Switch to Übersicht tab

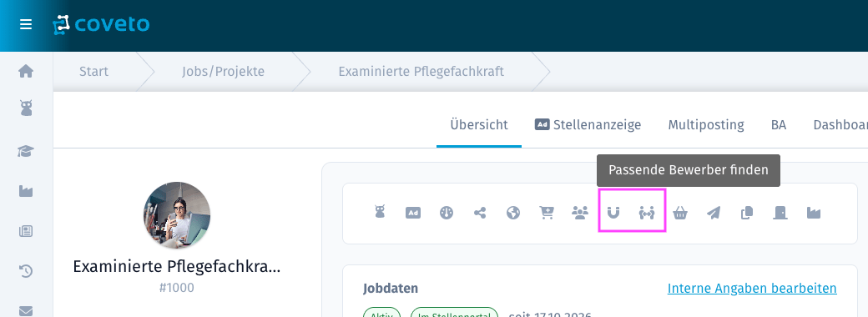tap(479, 125)
